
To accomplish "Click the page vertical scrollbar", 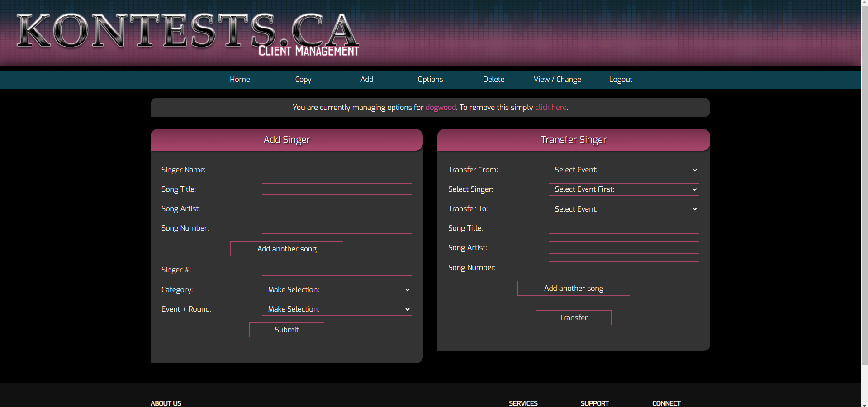I will [864, 185].
